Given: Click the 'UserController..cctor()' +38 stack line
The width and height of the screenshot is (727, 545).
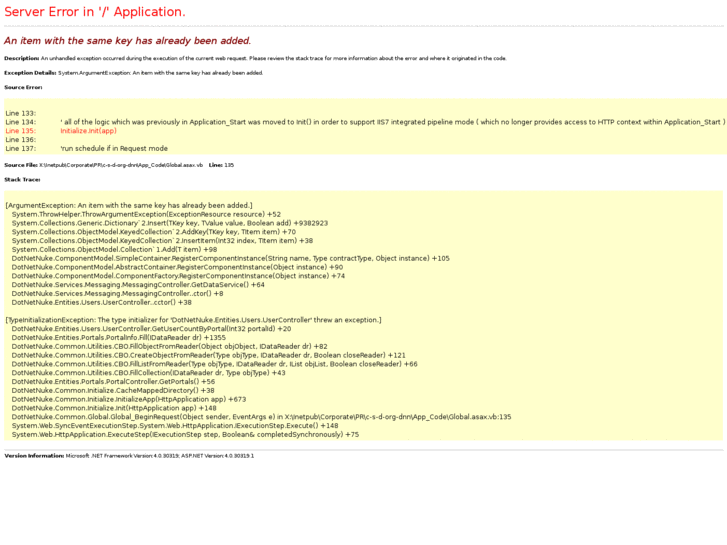Looking at the screenshot, I should (x=102, y=302).
